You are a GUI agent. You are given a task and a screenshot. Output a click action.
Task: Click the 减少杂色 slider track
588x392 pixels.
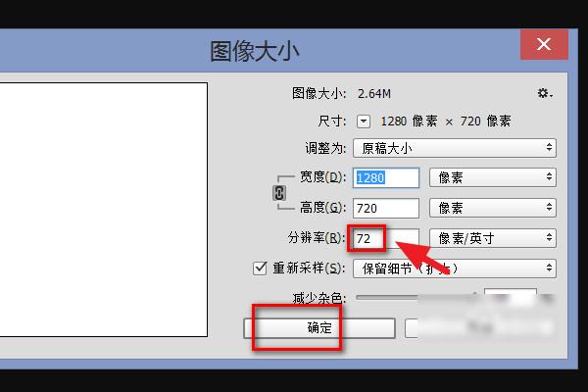click(415, 297)
